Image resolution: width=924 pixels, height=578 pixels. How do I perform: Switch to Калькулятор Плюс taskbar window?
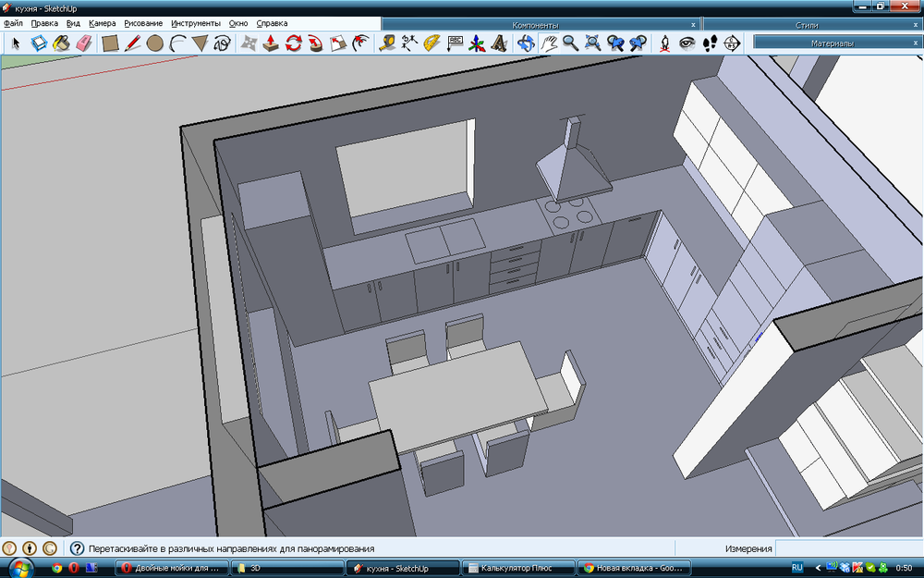point(517,568)
